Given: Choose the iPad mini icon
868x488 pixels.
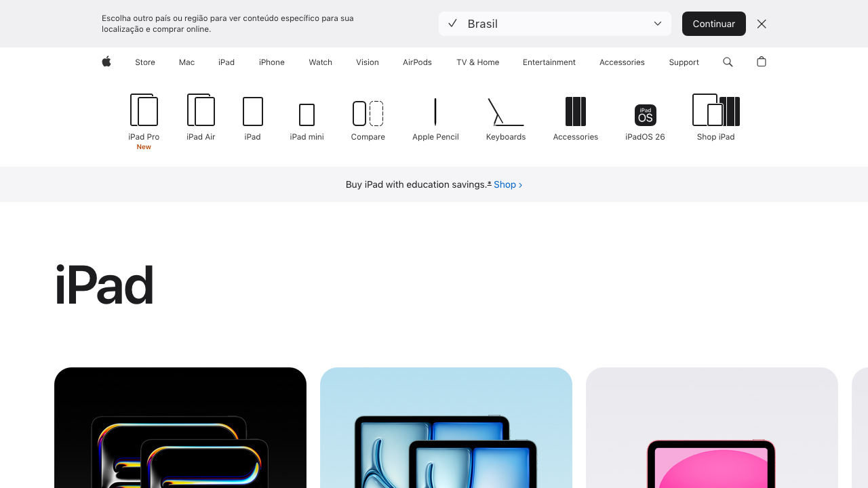Looking at the screenshot, I should (307, 115).
